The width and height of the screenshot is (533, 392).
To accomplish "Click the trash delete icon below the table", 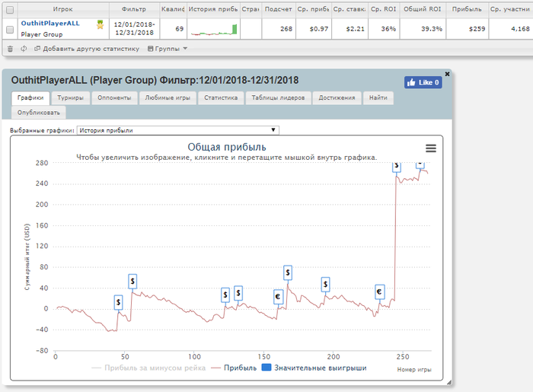I will [x=10, y=49].
